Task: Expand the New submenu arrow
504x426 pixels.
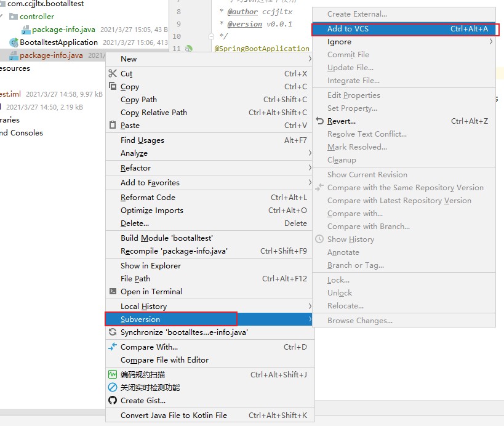Action: pyautogui.click(x=310, y=59)
